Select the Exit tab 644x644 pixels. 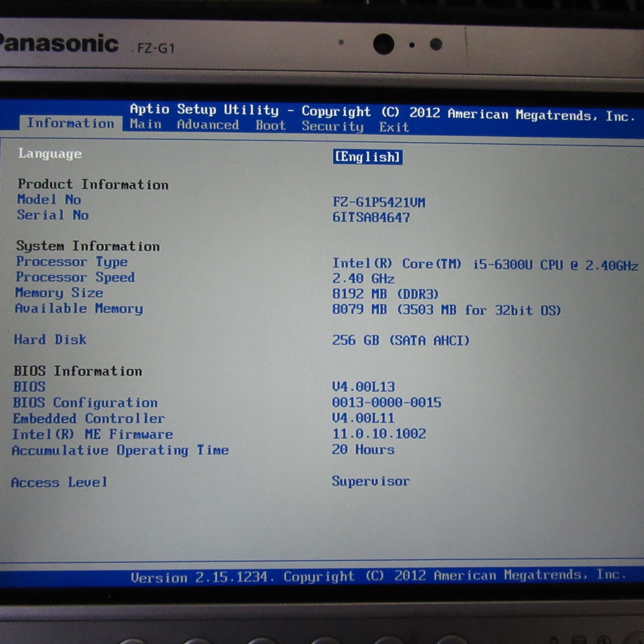394,127
